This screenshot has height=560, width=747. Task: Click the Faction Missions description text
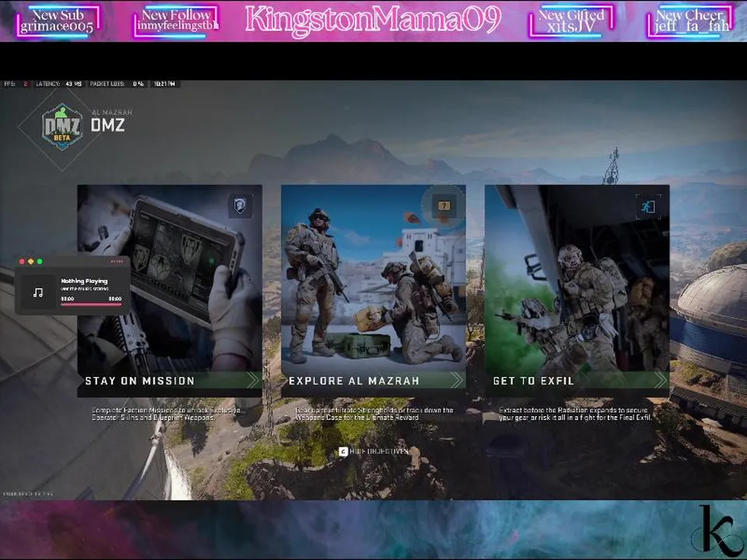coord(167,414)
